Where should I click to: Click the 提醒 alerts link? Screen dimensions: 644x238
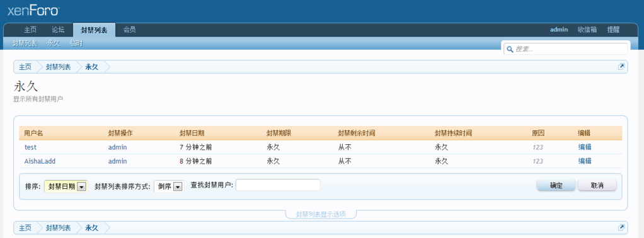click(613, 30)
